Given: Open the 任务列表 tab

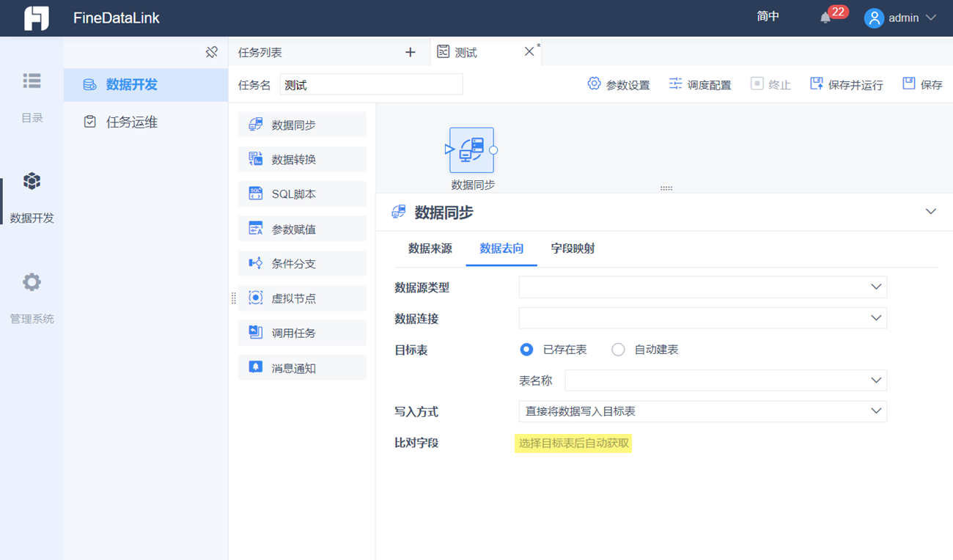Looking at the screenshot, I should [260, 53].
